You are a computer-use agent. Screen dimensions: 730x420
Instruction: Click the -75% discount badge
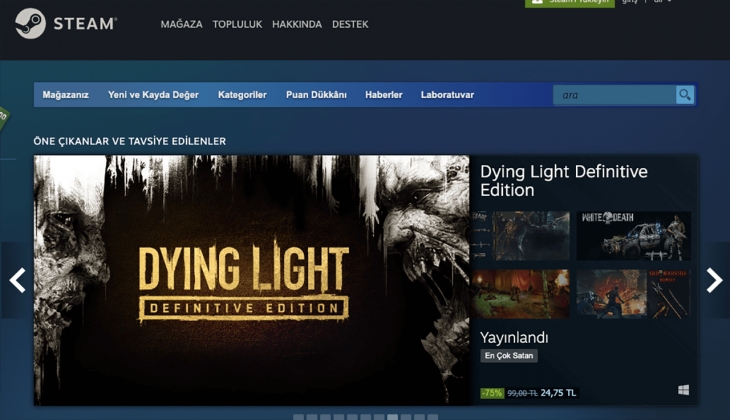(x=492, y=393)
